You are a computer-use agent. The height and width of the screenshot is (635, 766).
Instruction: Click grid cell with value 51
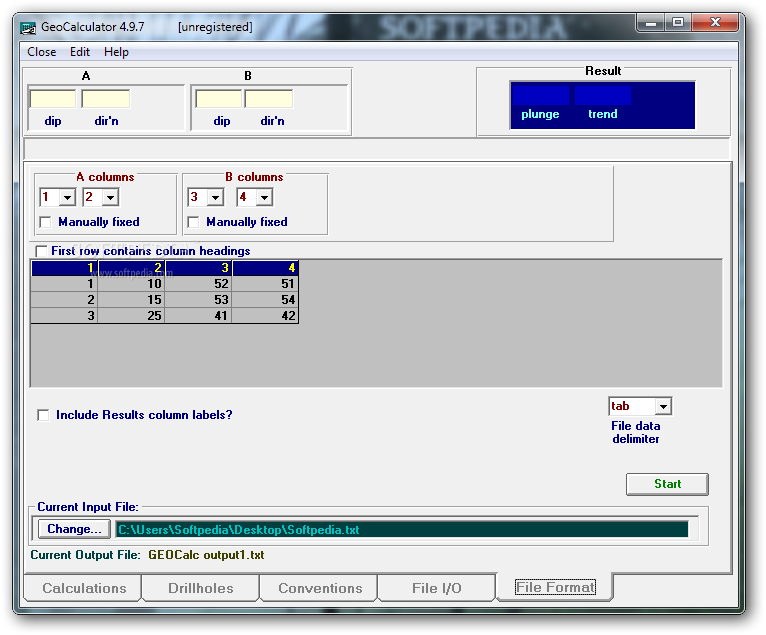pos(265,284)
